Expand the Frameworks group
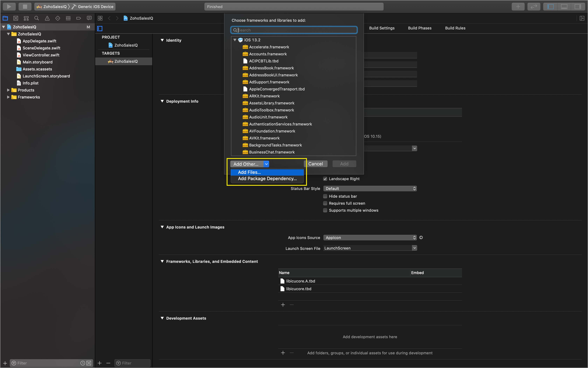The image size is (588, 368). tap(9, 97)
